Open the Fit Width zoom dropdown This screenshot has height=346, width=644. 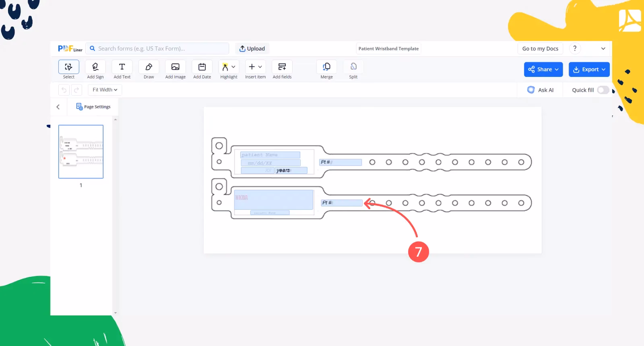click(105, 90)
